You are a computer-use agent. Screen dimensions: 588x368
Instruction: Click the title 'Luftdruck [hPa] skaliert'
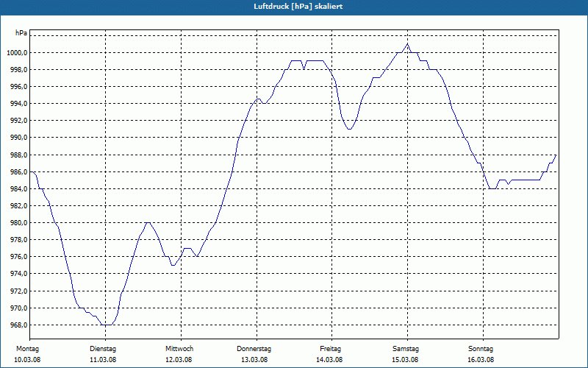point(298,7)
